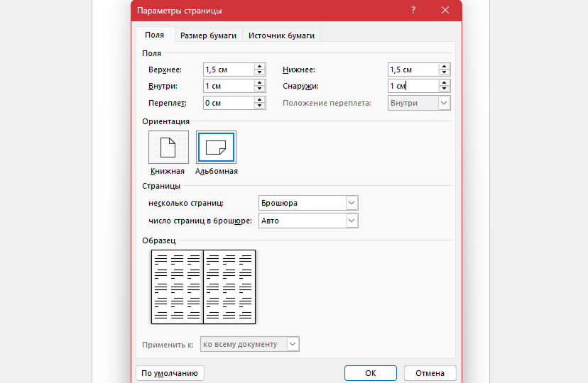Viewport: 588px width, 383px height.
Task: Increase the Верхнее margin value
Action: click(259, 66)
